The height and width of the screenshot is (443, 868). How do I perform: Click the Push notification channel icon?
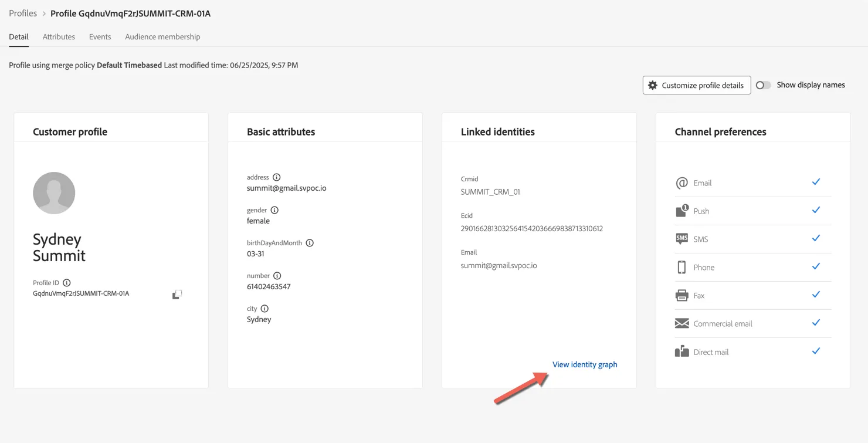[681, 211]
